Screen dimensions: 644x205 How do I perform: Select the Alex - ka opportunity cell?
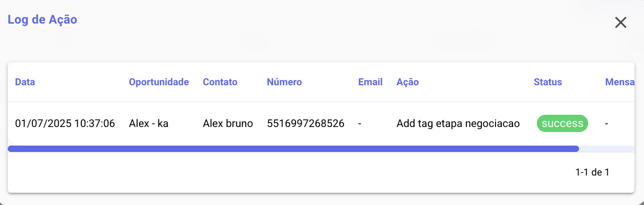[x=149, y=123]
